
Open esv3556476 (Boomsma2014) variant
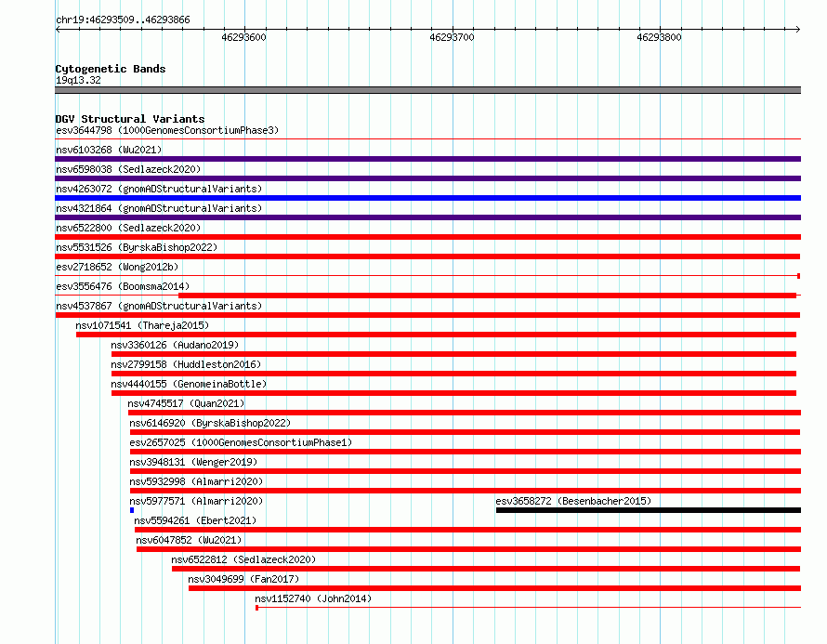(123, 286)
